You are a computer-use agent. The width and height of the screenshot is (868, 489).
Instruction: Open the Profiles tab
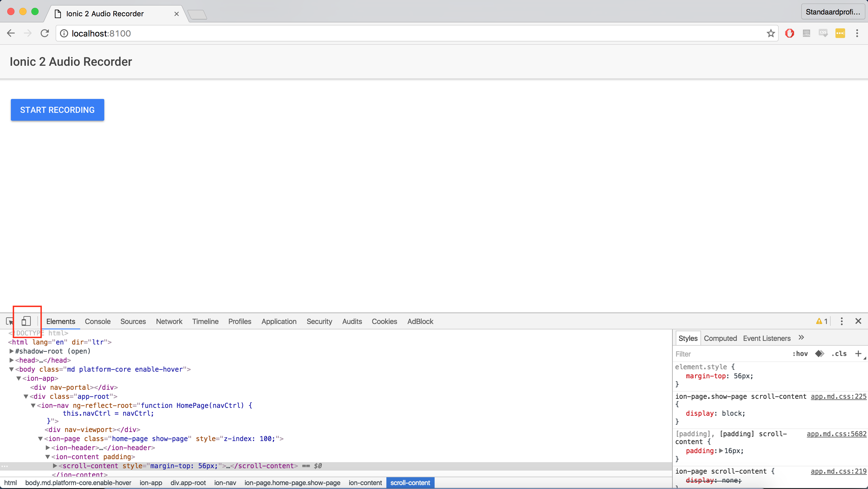(240, 321)
